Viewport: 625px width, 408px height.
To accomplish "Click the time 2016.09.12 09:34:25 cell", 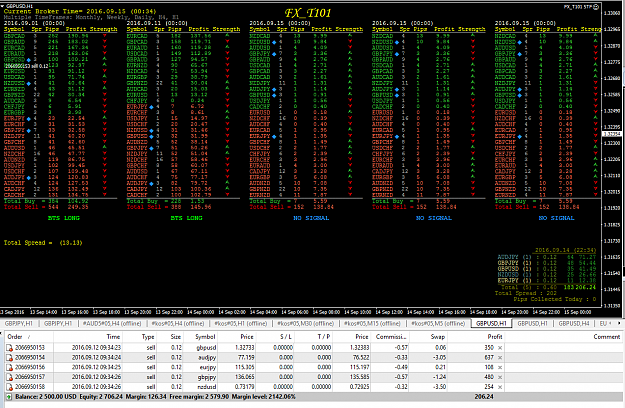I will pyautogui.click(x=96, y=367).
